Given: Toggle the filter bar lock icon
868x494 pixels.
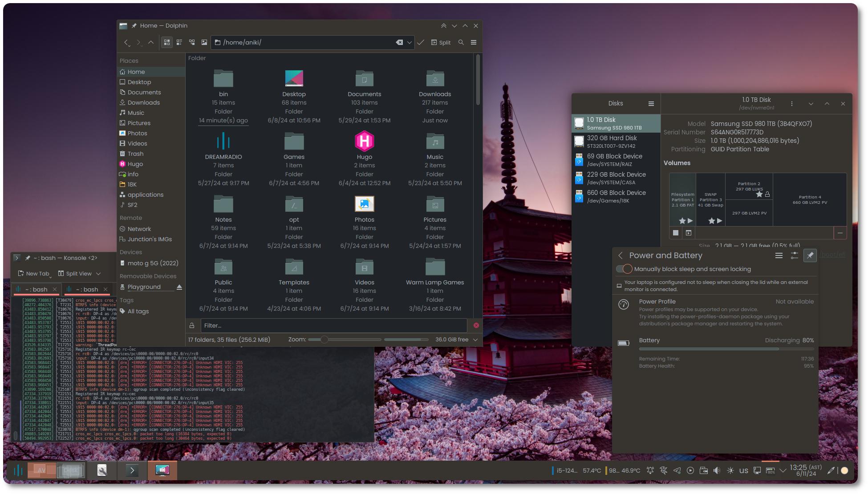Looking at the screenshot, I should coord(192,325).
